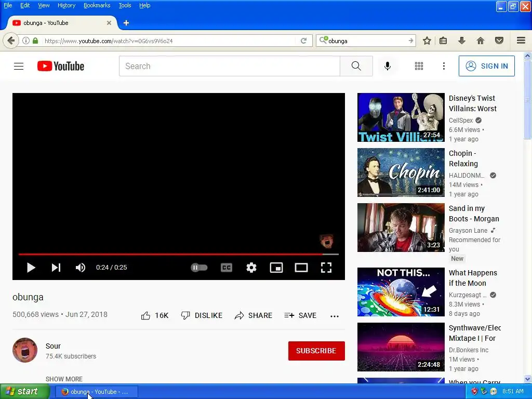This screenshot has width=532, height=399.
Task: Select the obunga - YouTube tab
Action: 62,23
